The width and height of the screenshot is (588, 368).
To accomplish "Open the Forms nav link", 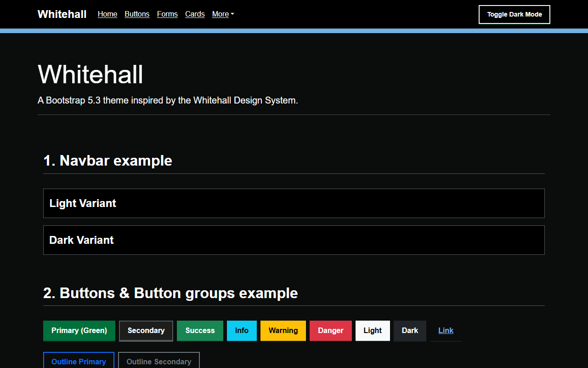I will (x=167, y=14).
